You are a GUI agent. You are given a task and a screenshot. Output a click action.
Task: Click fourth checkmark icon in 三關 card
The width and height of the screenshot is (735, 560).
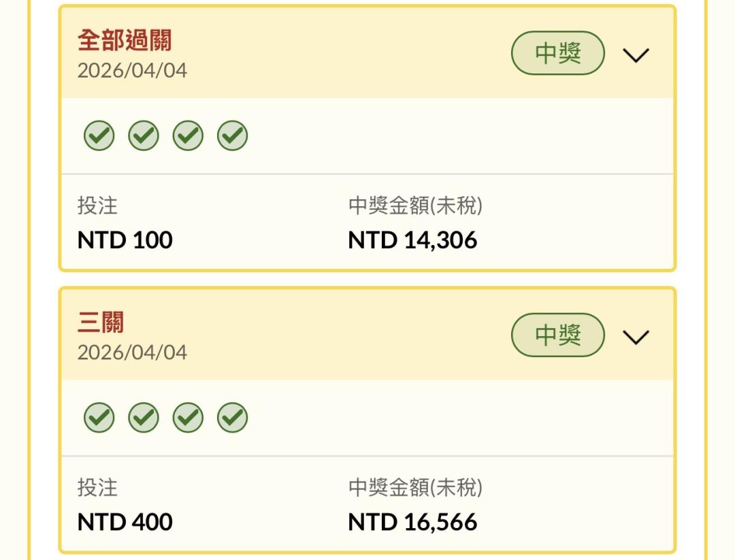click(x=233, y=418)
